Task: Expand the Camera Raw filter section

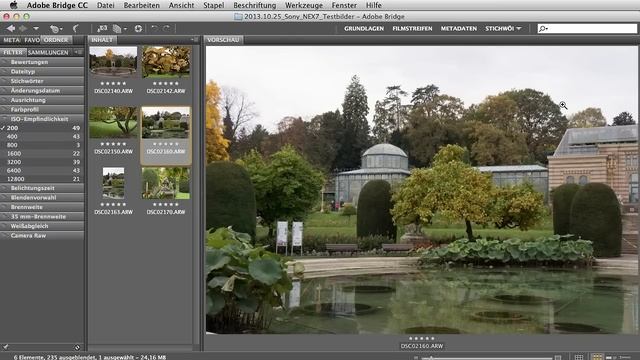Action: coord(42,236)
